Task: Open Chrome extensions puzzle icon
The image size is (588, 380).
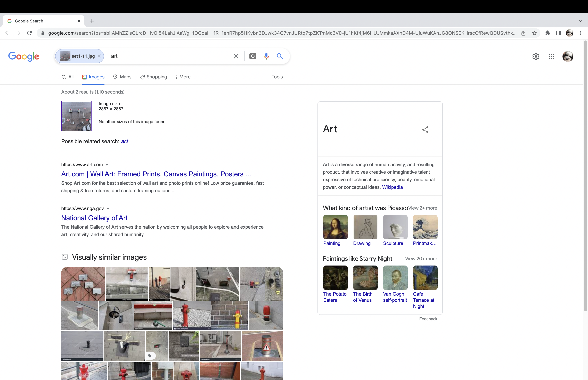Action: 548,33
